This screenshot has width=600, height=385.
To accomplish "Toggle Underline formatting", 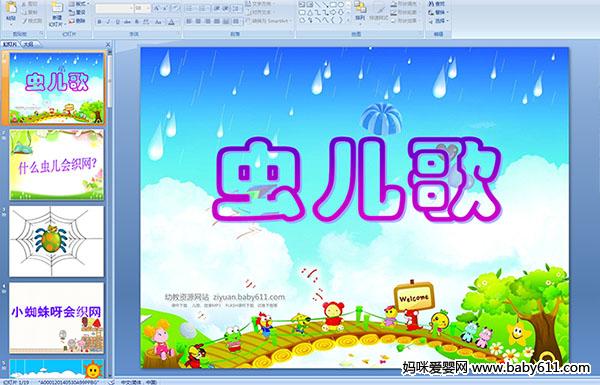I will coord(117,22).
